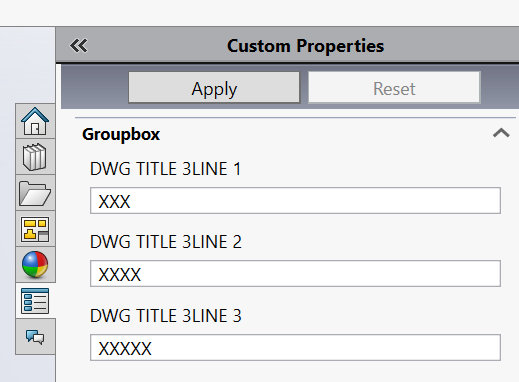Open the Design Library tab
519x382 pixels.
[35, 157]
